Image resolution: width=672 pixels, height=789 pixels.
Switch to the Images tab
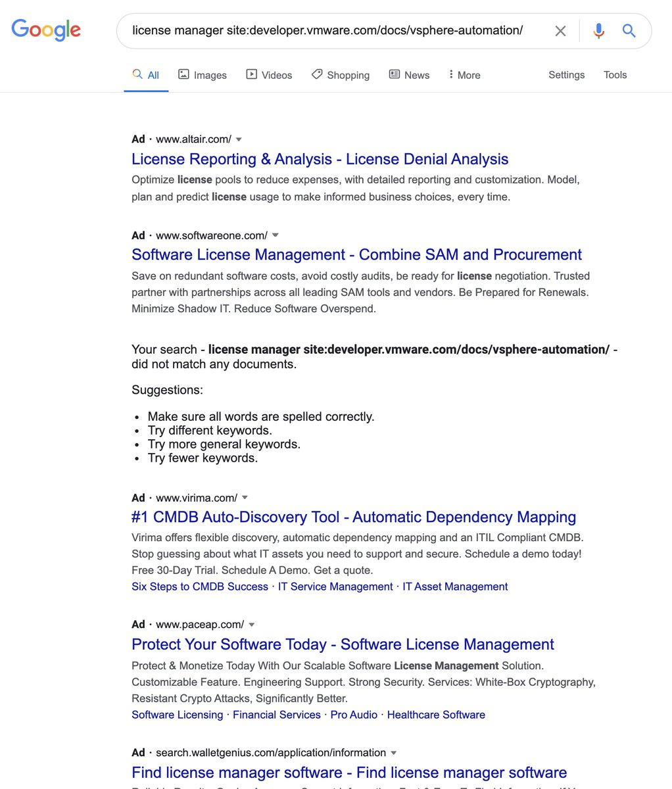203,75
